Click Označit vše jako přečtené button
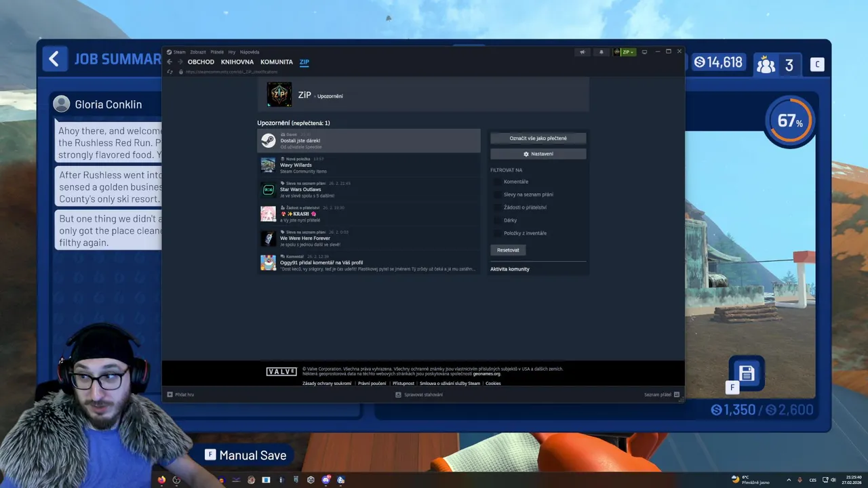Viewport: 868px width, 488px height. [538, 138]
